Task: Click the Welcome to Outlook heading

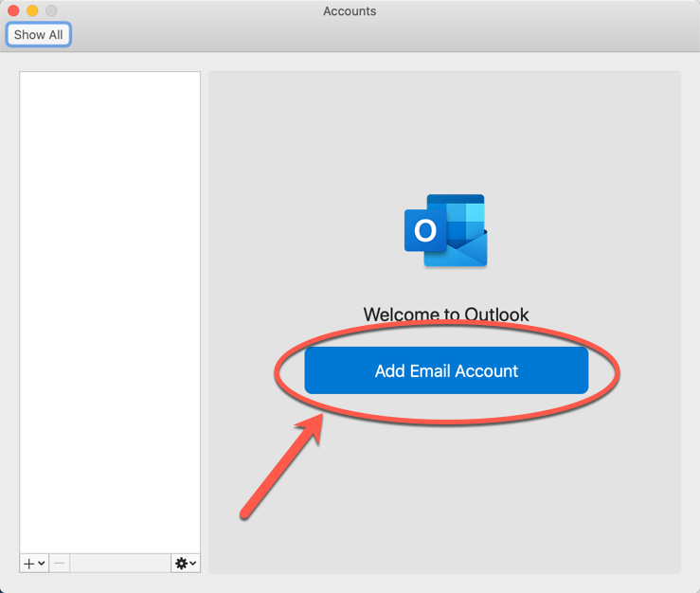Action: click(445, 314)
